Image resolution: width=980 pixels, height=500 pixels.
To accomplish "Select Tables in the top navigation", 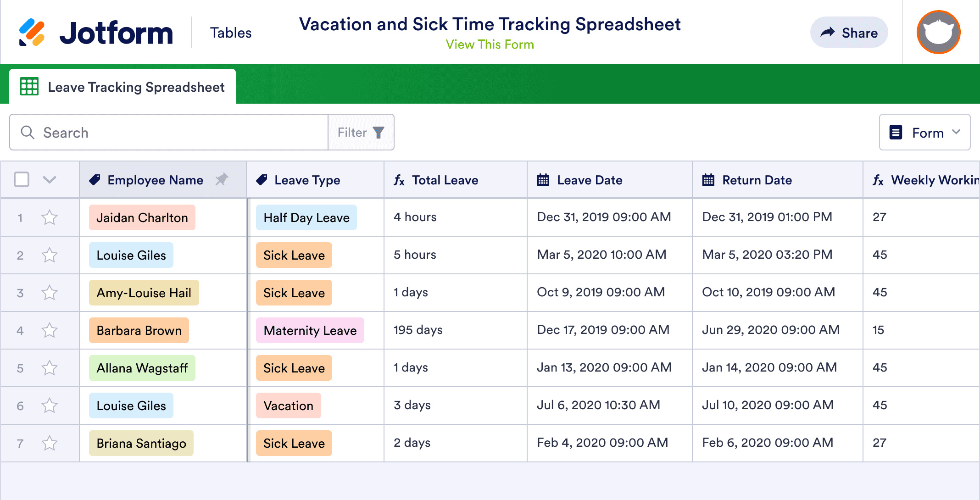I will 231,32.
